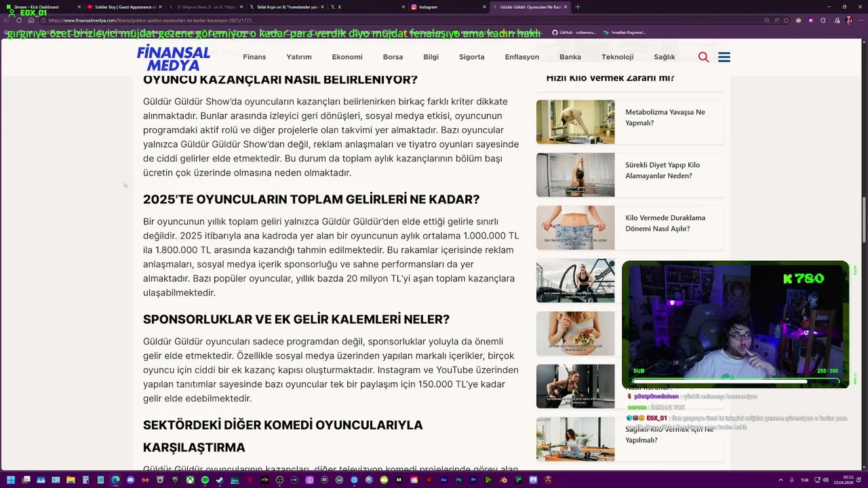Select the Güldür Güldür Oyuncuları tab
The image size is (868, 488).
[x=530, y=7]
